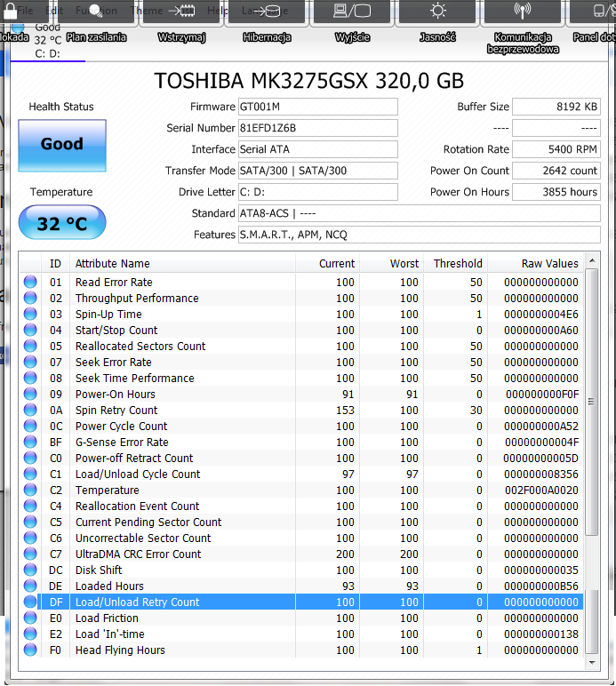Click status circle for Spin Retry Count

(x=30, y=410)
